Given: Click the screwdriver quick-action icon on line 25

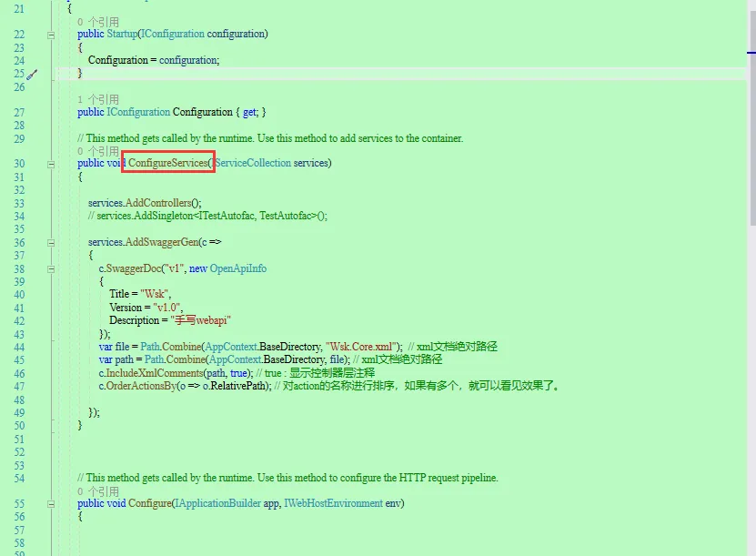Looking at the screenshot, I should coord(32,75).
